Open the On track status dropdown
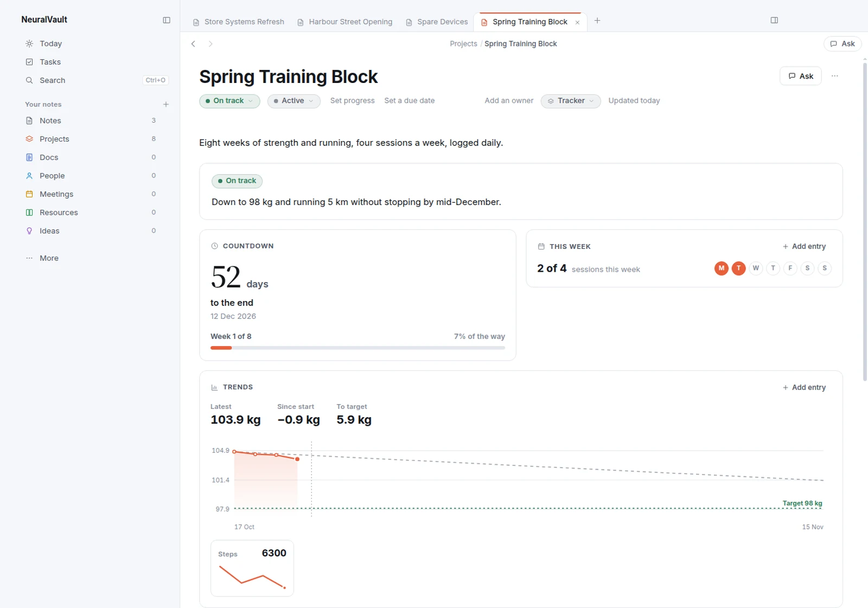Viewport: 868px width, 608px height. click(x=229, y=101)
